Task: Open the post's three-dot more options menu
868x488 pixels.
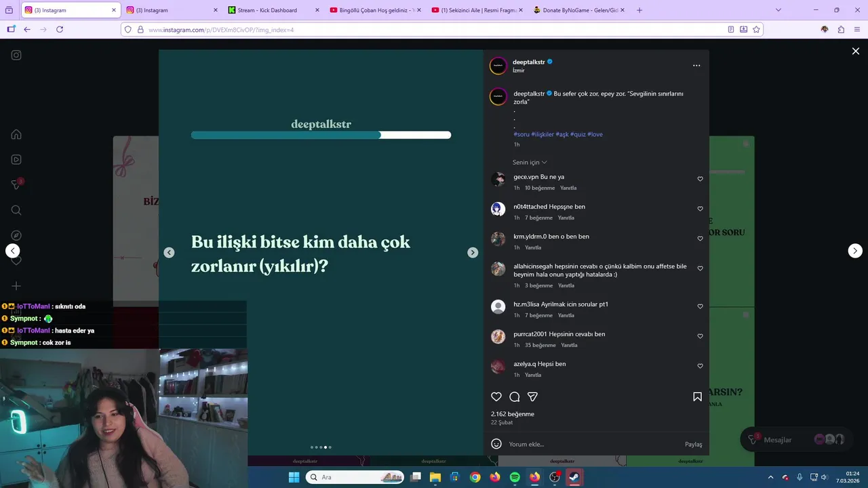Action: point(696,66)
